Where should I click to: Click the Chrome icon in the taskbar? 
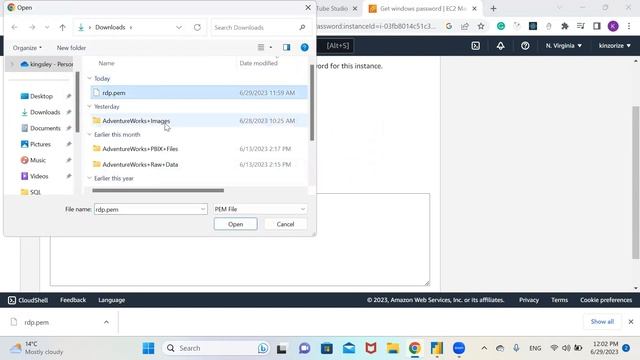[415, 348]
